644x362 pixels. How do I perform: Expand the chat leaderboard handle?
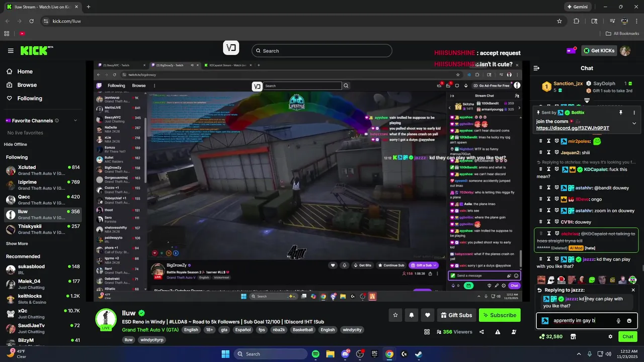pyautogui.click(x=587, y=101)
